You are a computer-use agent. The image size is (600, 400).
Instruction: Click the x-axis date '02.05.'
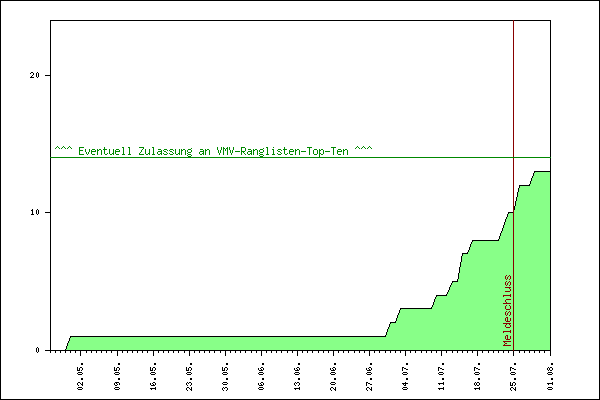tap(80, 377)
